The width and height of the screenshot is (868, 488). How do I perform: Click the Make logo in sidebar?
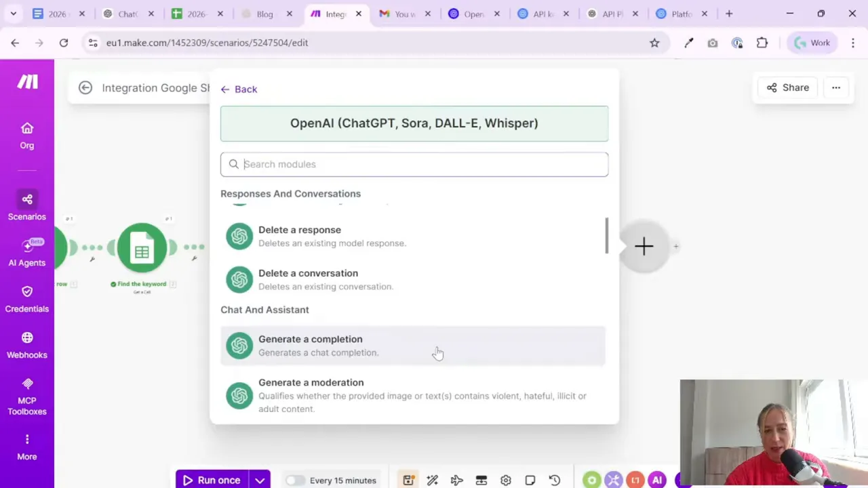pyautogui.click(x=27, y=82)
